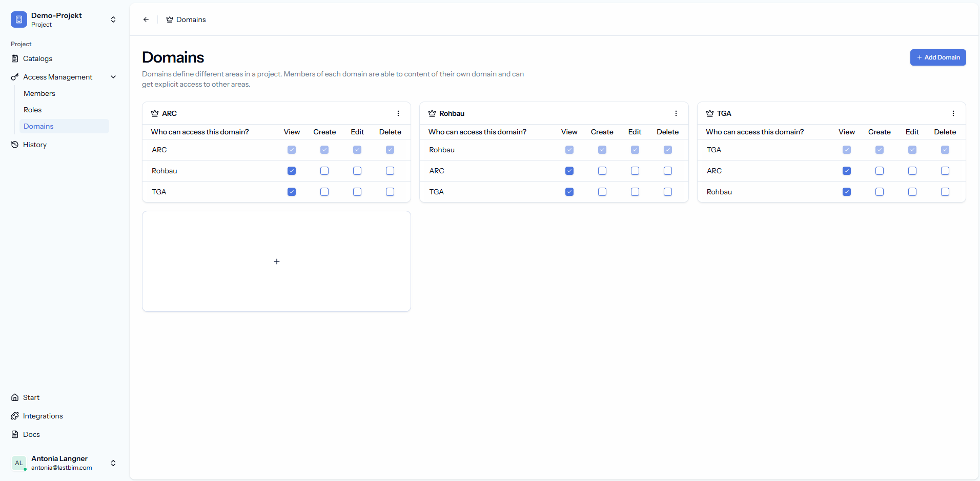Open the Rohbau card options menu

676,113
